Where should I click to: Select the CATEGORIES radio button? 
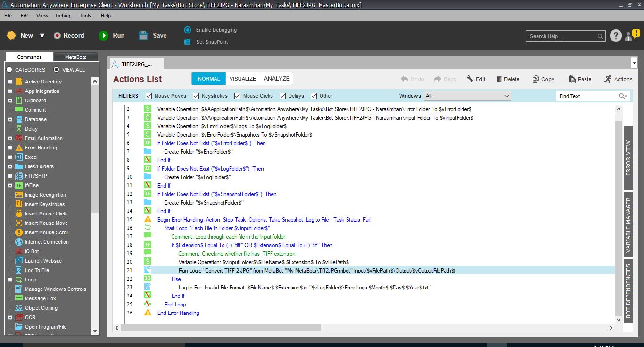click(9, 70)
